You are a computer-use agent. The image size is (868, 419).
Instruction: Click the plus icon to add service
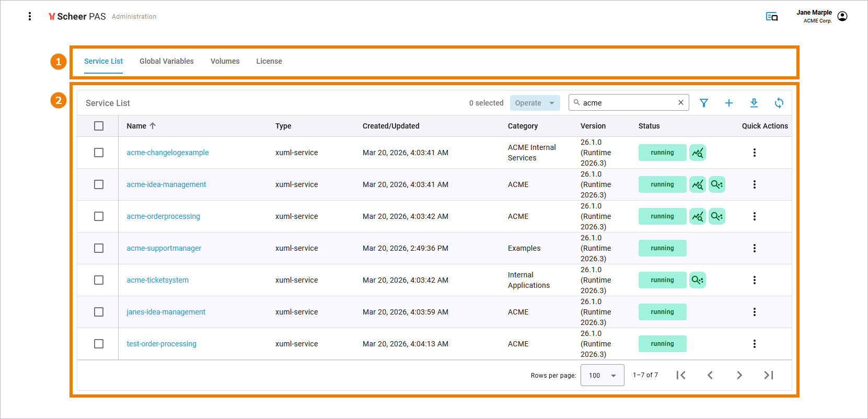729,103
